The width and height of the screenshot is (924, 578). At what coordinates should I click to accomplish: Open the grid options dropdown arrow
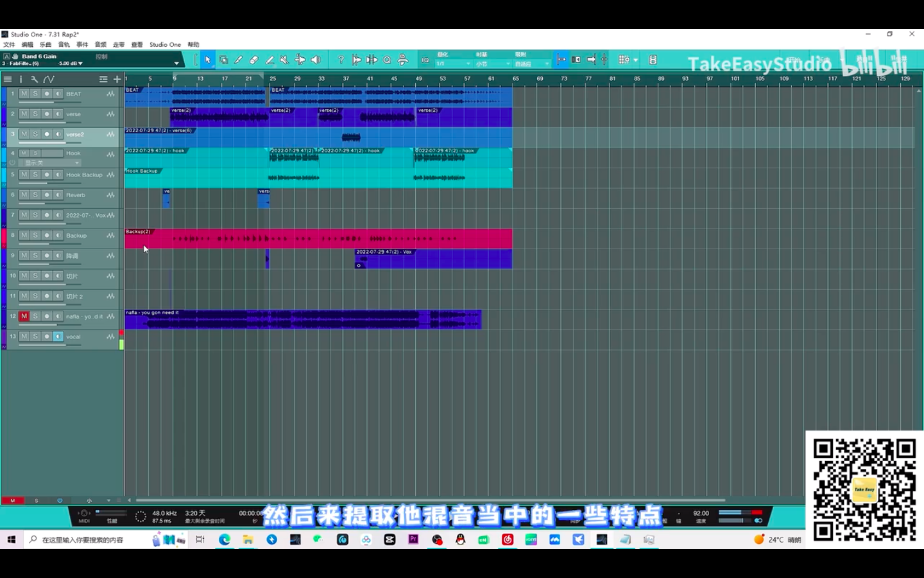[x=635, y=60]
